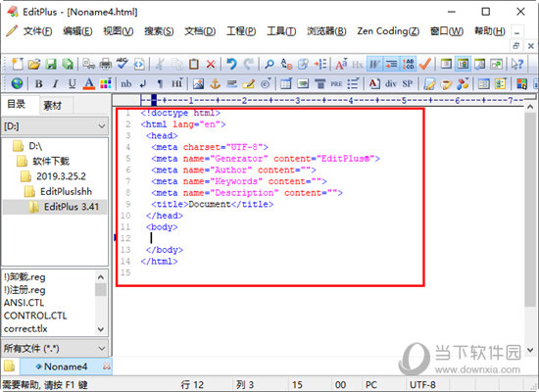Select the 2019.3.25.2 folder

[x=61, y=176]
